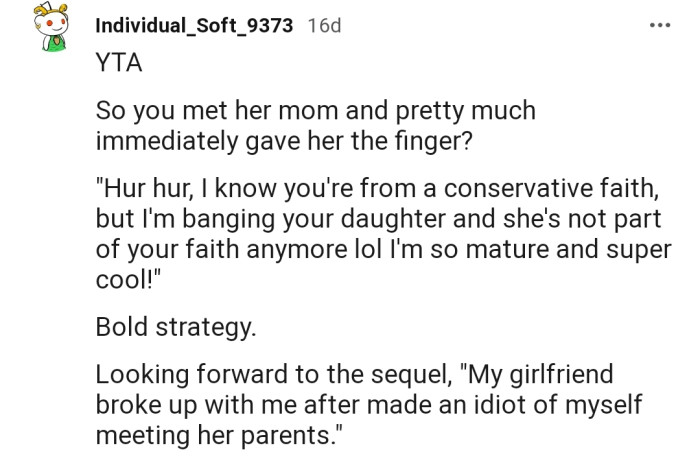Open Individual_Soft_9373's user profile
Viewport: 700px width, 461px height.
194,26
